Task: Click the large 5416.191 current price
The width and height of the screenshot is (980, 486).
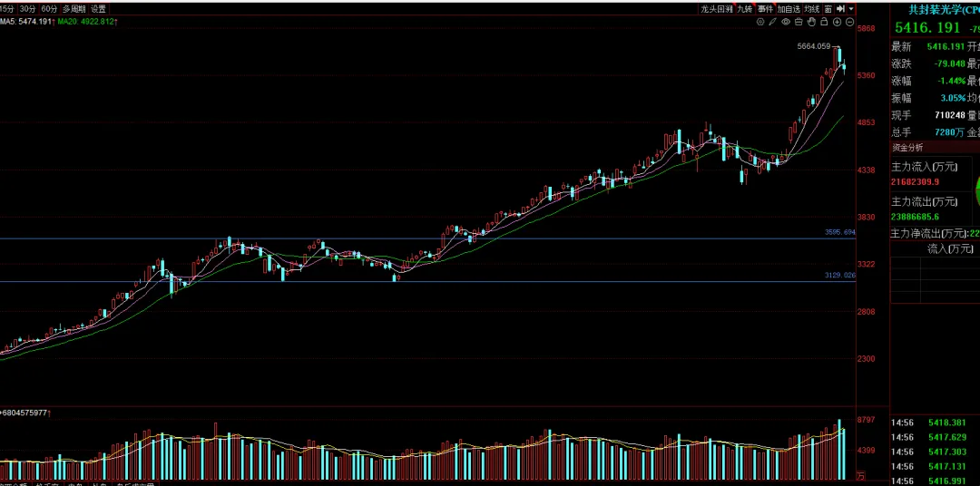Action: click(x=926, y=27)
